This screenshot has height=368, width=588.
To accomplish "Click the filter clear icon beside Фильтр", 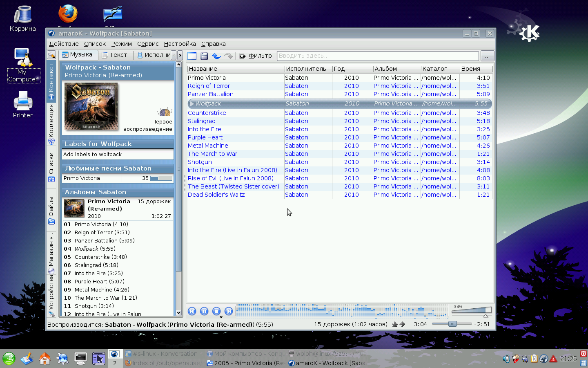I will point(243,56).
